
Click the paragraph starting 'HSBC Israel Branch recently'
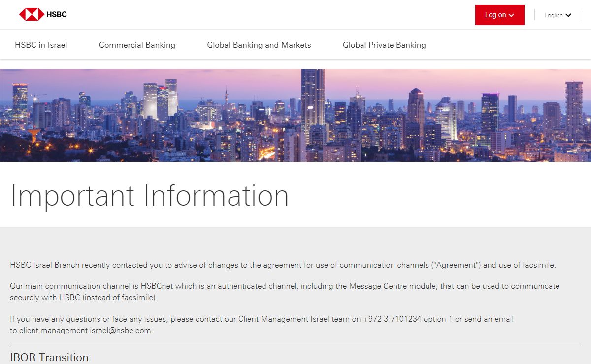click(283, 265)
